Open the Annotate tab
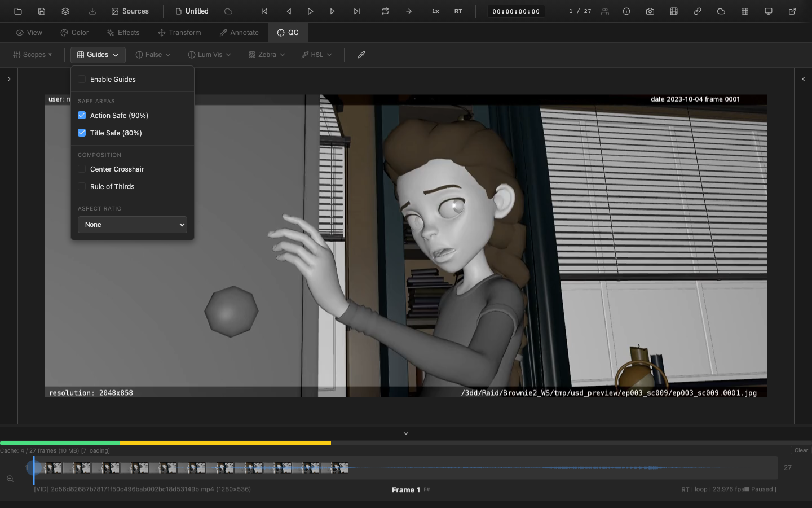This screenshot has width=812, height=508. coord(239,33)
